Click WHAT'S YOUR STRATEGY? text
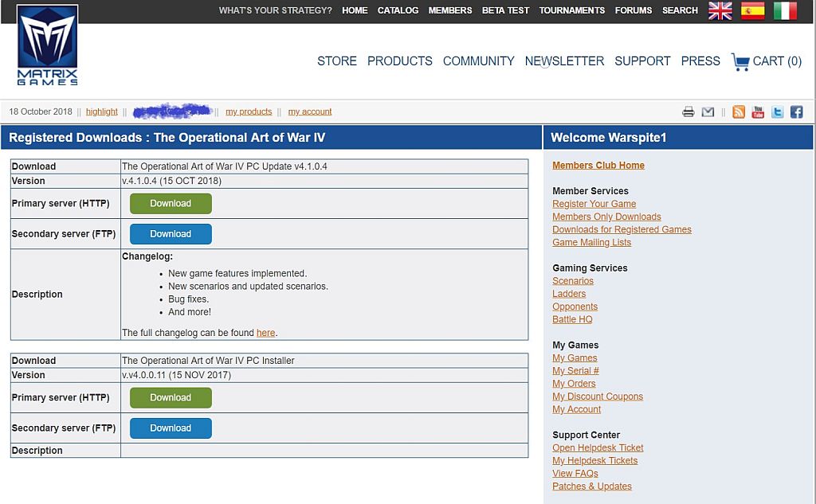This screenshot has height=504, width=816. coord(275,10)
